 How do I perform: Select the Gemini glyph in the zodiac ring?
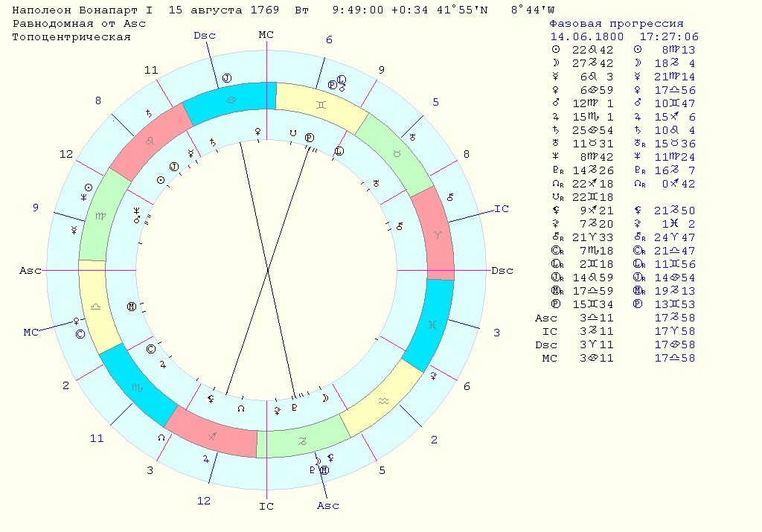tap(321, 104)
